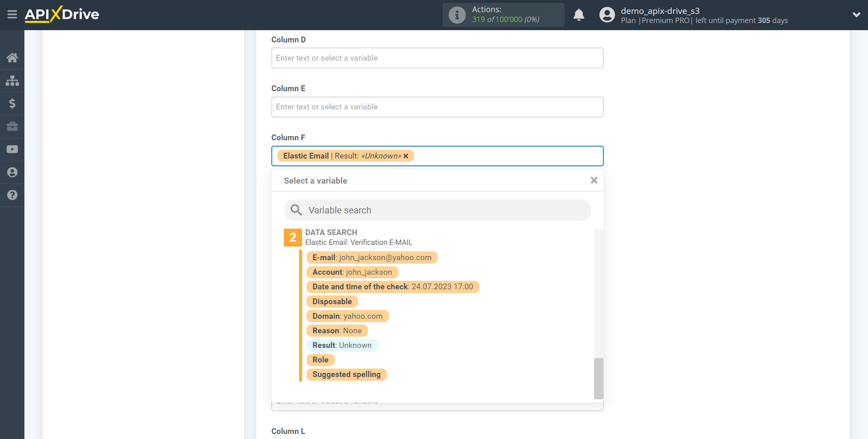Open the Actions info icon

(x=457, y=15)
